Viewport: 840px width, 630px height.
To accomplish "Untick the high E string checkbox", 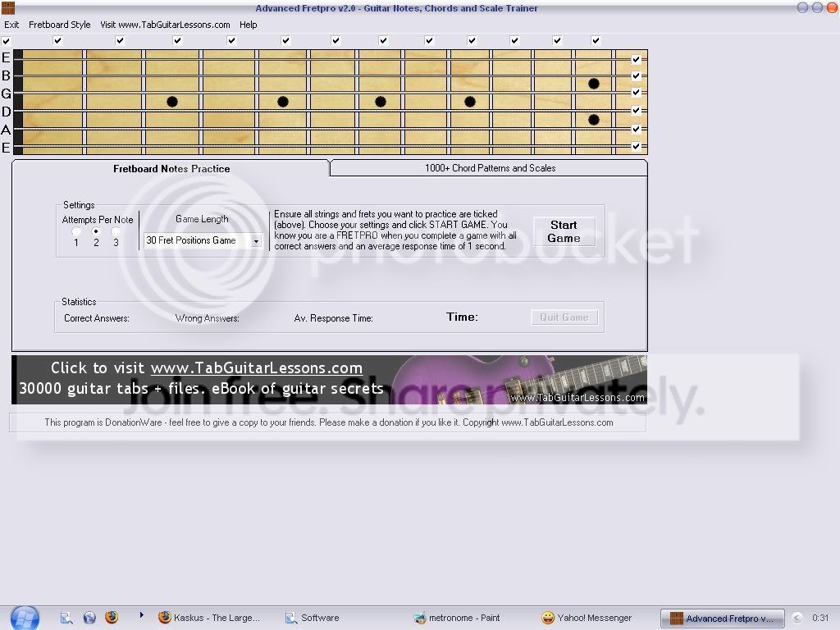I will (636, 59).
